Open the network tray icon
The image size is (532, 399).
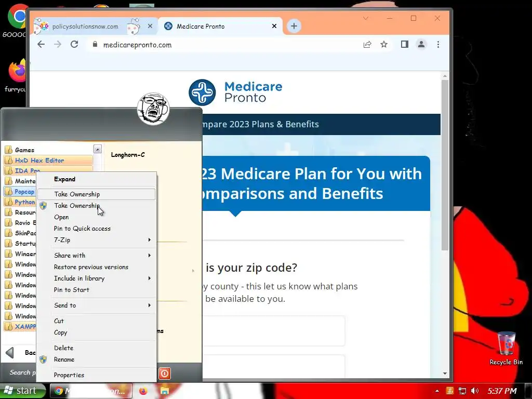coord(462,391)
